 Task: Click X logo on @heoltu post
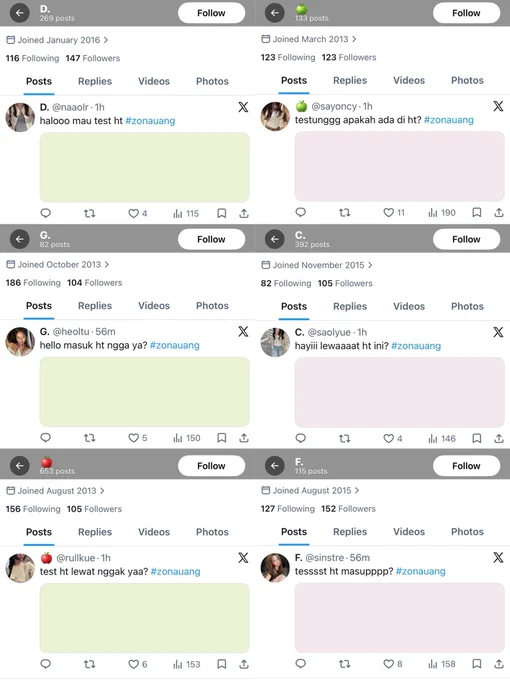click(x=243, y=332)
